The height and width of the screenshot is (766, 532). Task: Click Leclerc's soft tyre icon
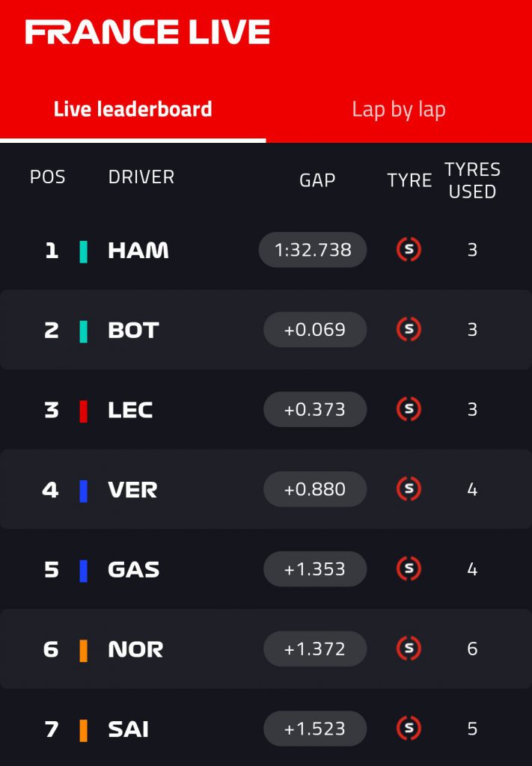point(409,409)
